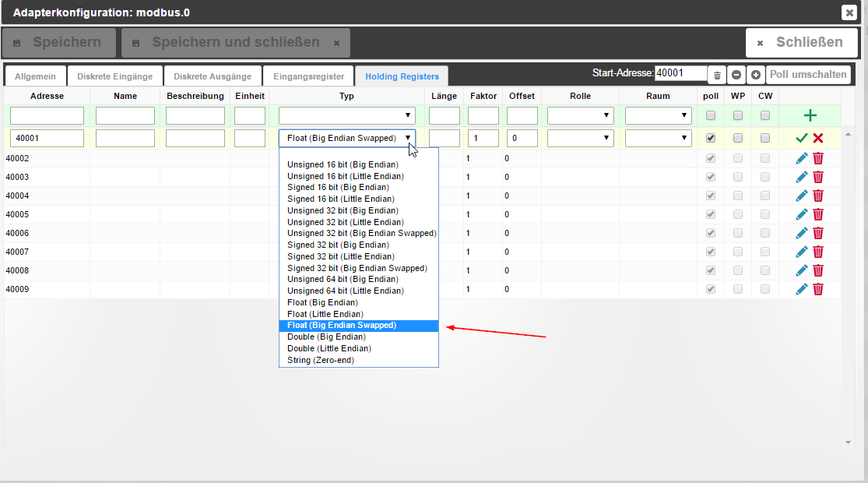Click the green plus add-row icon
The image size is (868, 483).
tap(810, 115)
